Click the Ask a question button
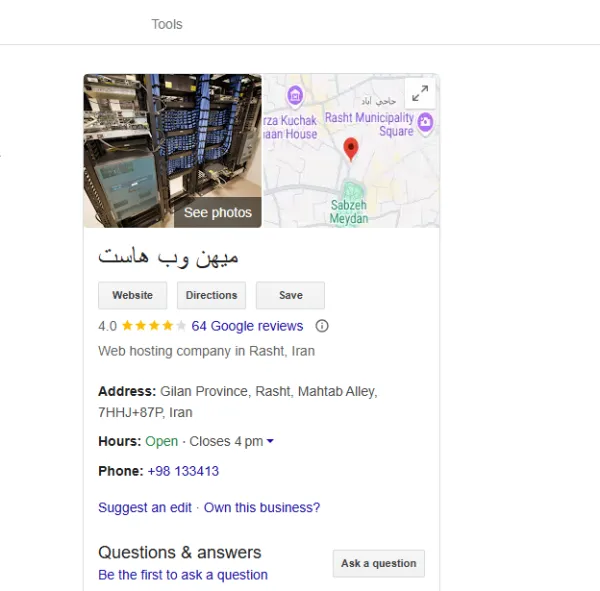600x591 pixels. [379, 563]
